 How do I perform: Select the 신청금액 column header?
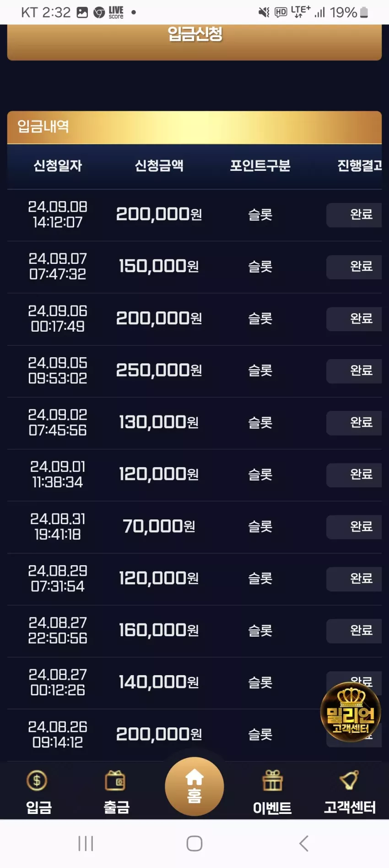(x=159, y=166)
